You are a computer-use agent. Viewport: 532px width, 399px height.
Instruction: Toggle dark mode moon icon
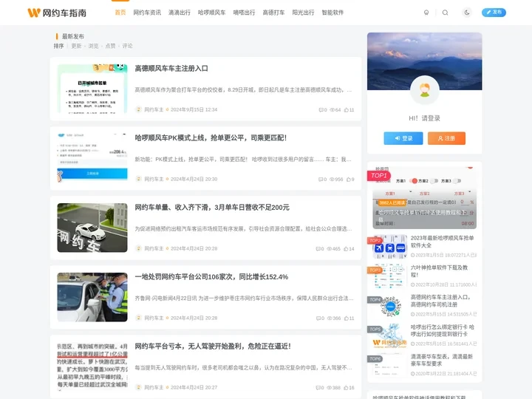[x=467, y=13]
